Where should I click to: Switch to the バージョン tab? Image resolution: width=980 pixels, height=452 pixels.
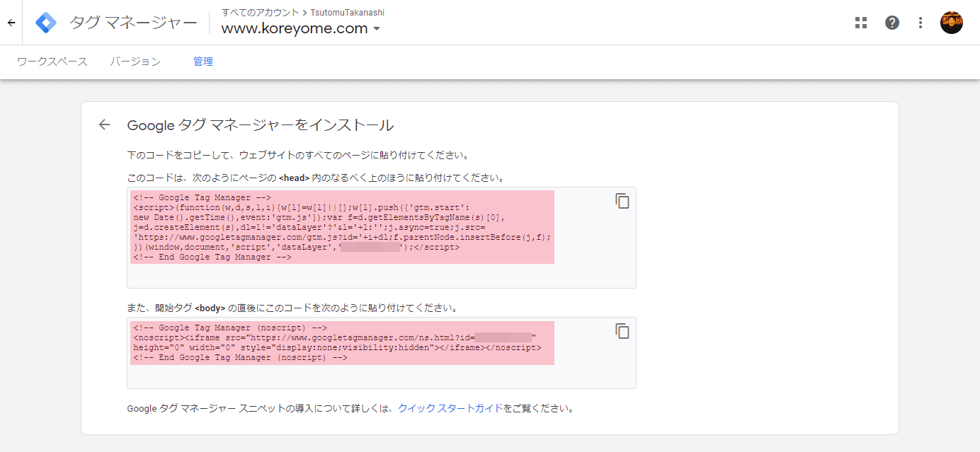pos(135,62)
